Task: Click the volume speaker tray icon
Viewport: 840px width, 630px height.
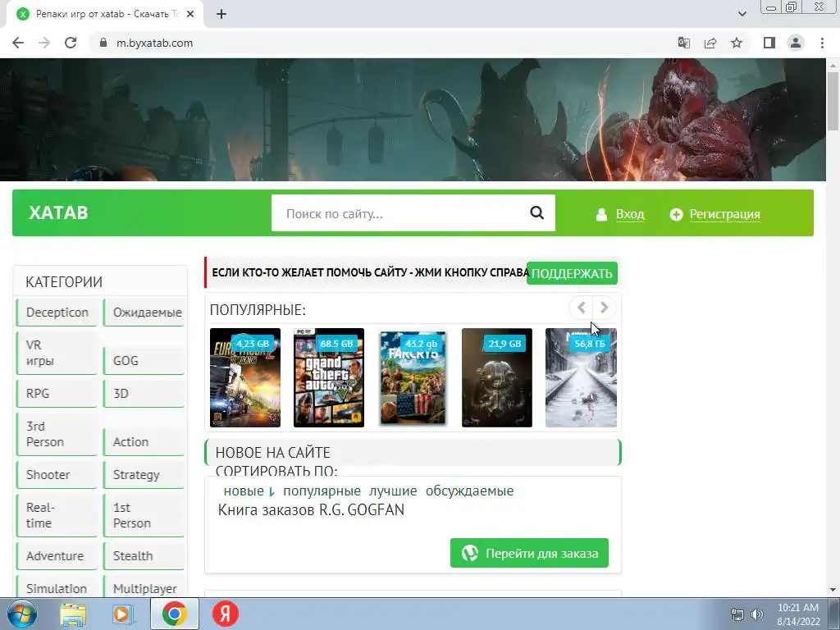Action: click(x=757, y=614)
